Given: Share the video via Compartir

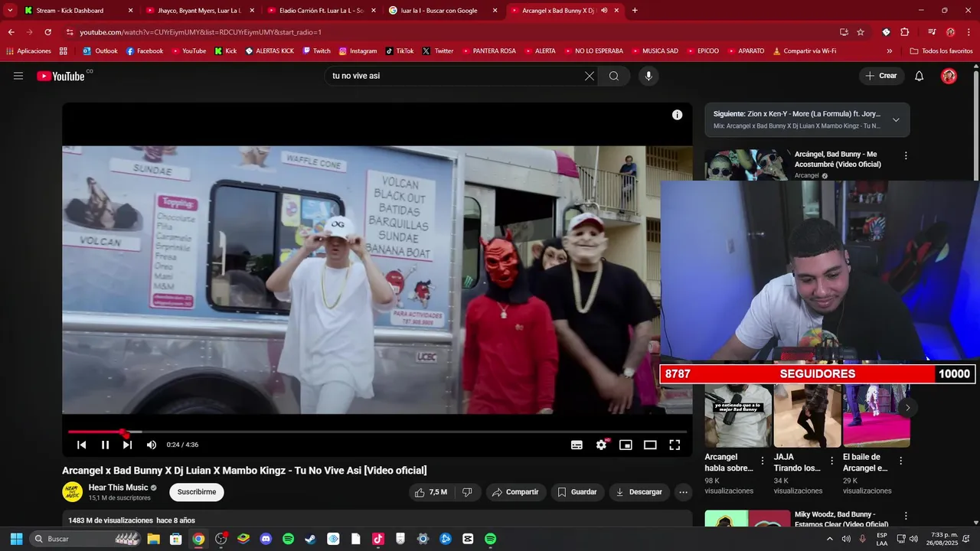Looking at the screenshot, I should (516, 492).
